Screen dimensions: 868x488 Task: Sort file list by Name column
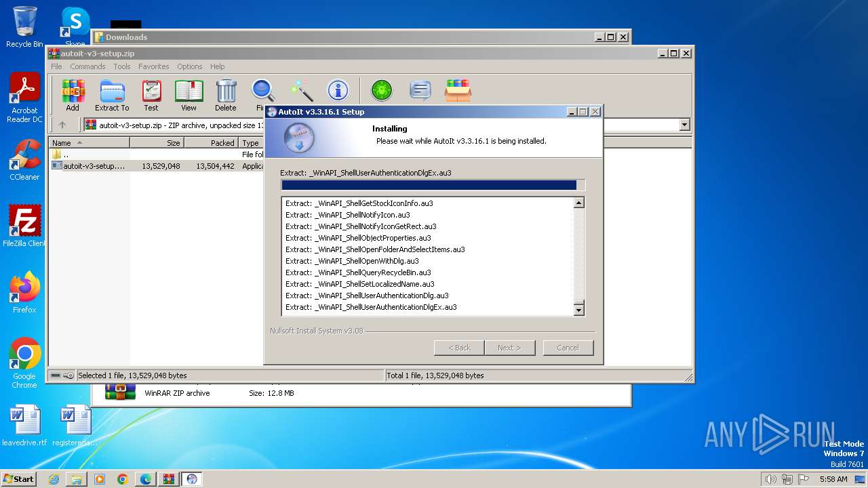click(89, 143)
